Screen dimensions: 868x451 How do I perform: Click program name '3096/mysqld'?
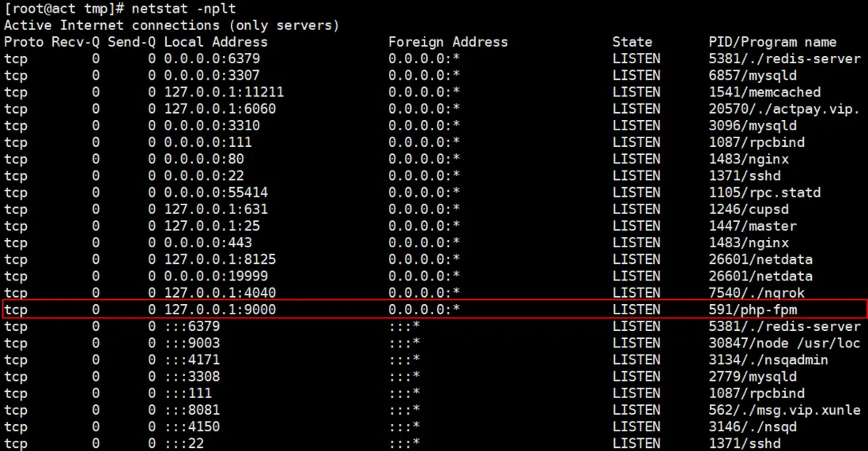click(x=753, y=126)
